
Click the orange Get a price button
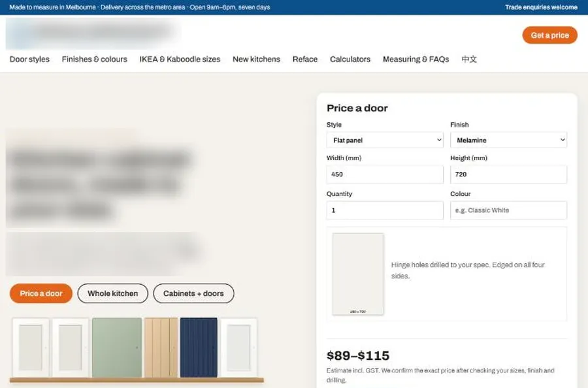[x=549, y=35]
